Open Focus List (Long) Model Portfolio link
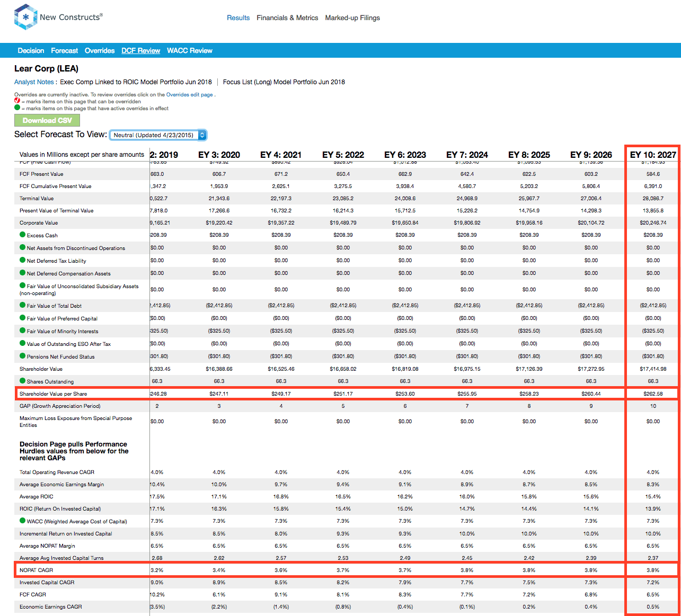Screen dimensions: 681x616 284,82
